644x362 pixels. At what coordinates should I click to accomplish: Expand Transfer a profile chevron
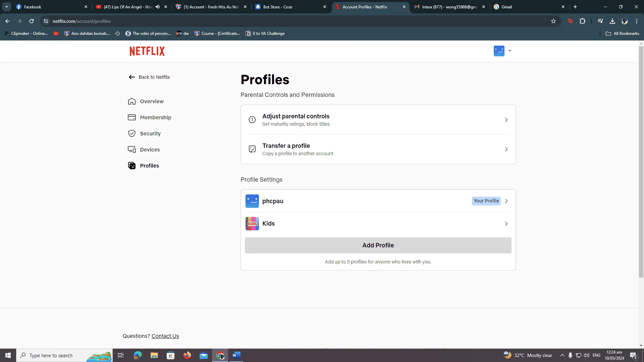coord(506,149)
